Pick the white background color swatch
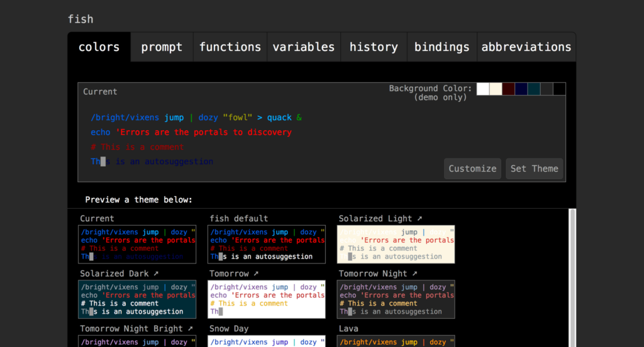The image size is (644, 347). point(483,89)
